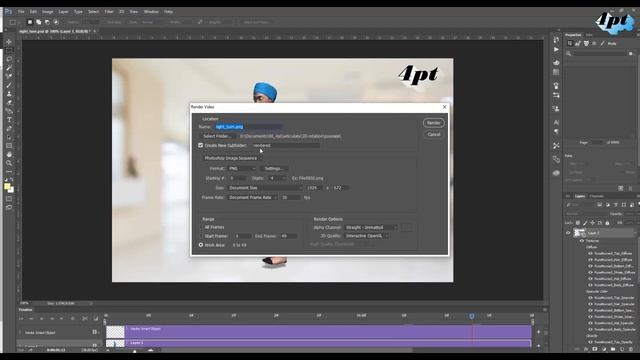Click the foreground color swatch

tap(7, 187)
